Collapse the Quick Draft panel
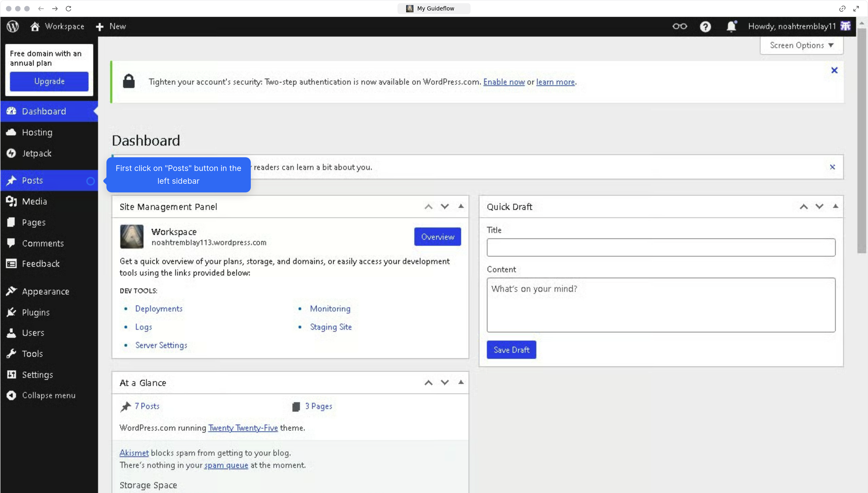Screen dimensions: 868x493 click(836, 206)
